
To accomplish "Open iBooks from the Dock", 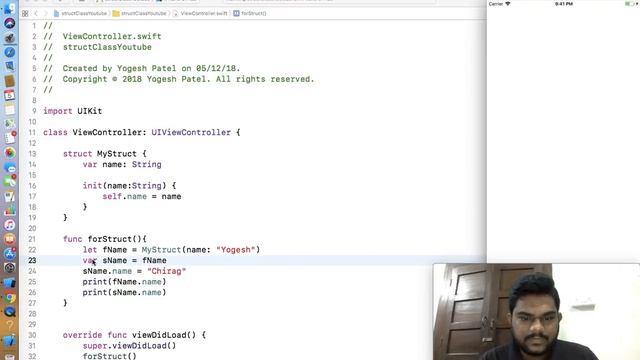I will [x=9, y=239].
